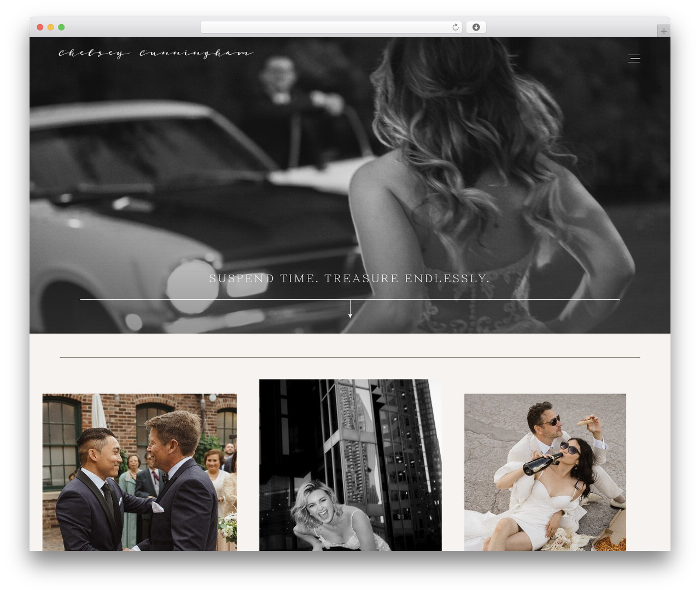Open the couple with champagne photo
This screenshot has height=593, width=700.
pos(545,472)
